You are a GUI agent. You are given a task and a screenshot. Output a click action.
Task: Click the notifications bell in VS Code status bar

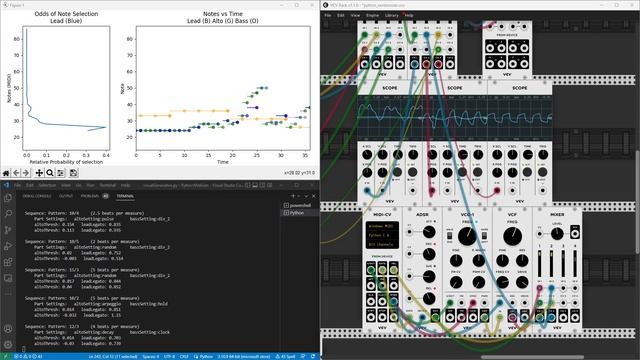click(313, 356)
